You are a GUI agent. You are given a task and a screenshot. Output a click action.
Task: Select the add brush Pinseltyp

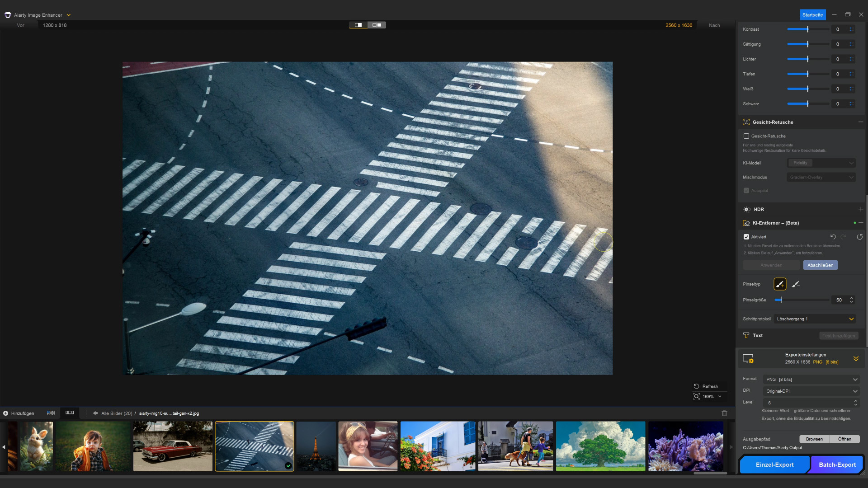(780, 284)
